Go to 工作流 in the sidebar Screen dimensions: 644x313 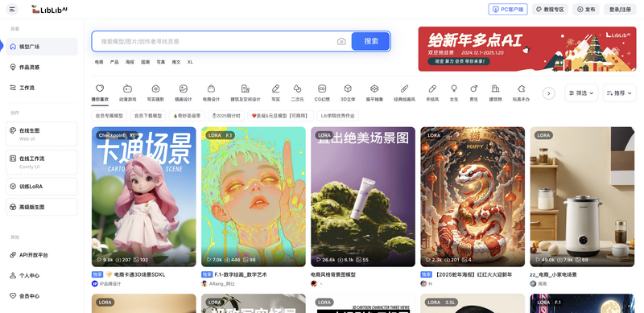point(42,88)
